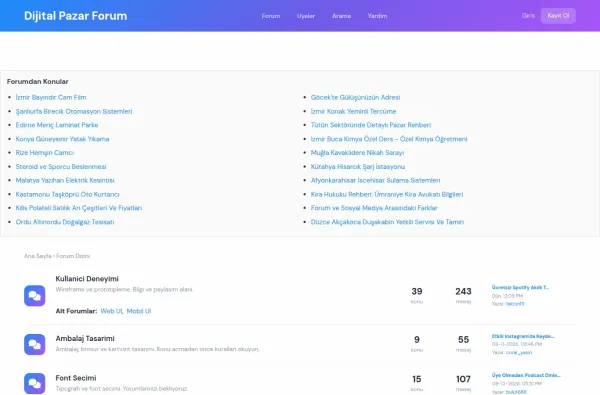
Task: Open topic İzmir Buca Kimya Özel Ders
Action: (389, 139)
